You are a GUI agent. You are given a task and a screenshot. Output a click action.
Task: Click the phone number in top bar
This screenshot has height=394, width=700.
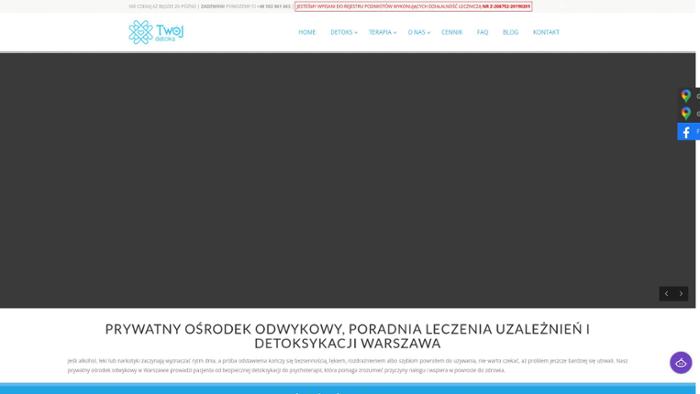coord(275,6)
